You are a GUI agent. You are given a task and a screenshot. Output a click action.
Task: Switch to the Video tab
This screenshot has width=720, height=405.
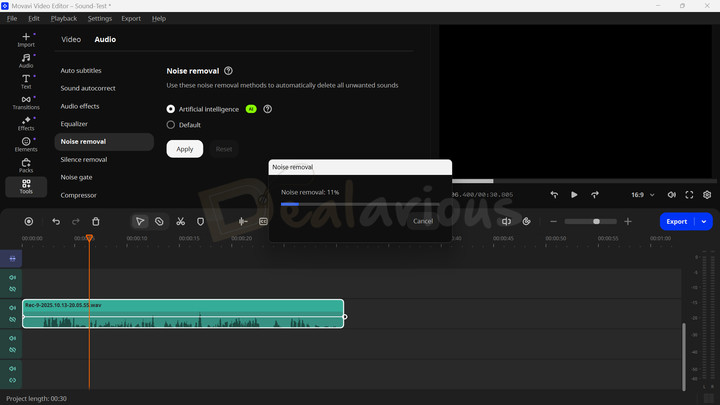71,40
